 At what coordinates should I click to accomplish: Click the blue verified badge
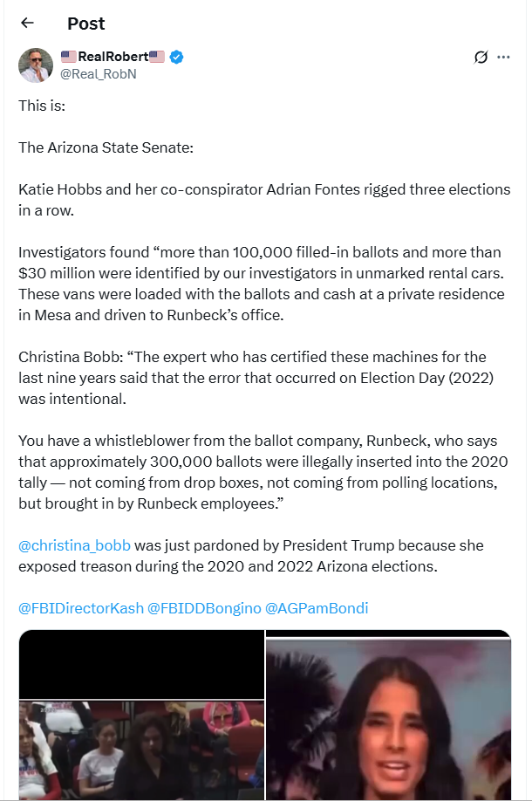176,58
